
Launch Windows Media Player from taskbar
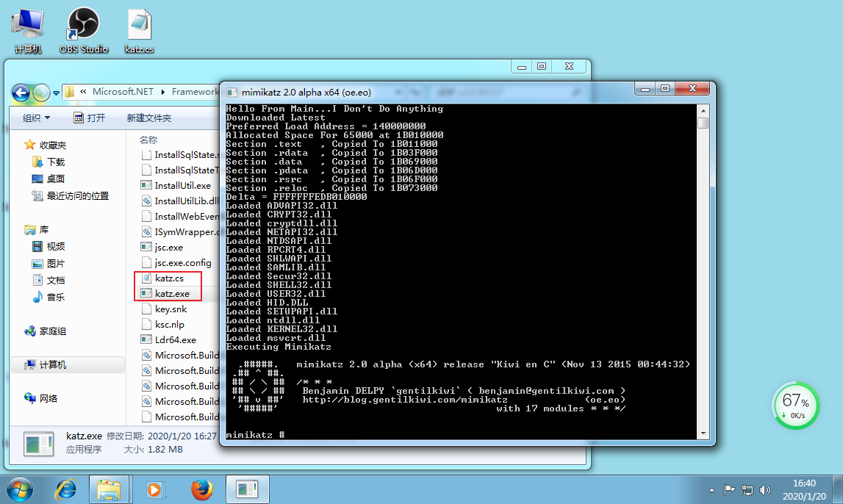[155, 489]
